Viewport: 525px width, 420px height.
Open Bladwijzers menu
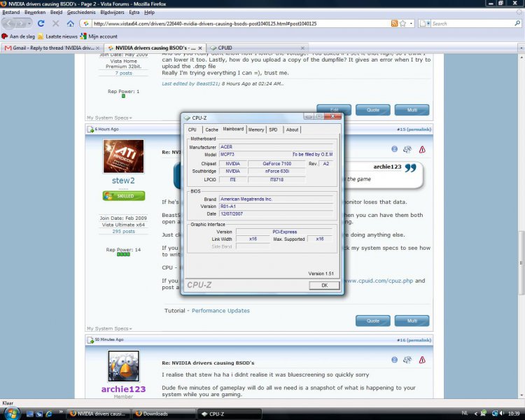coord(112,12)
